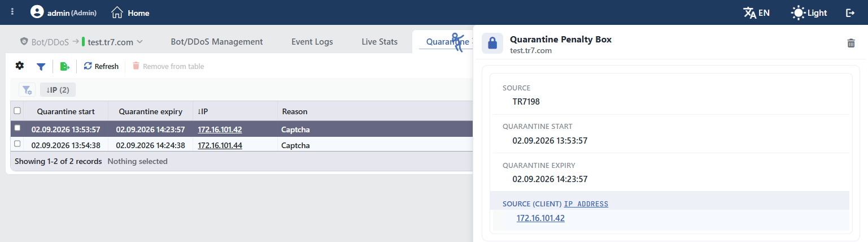Click panel quarantine expiry value 14:23:57
Viewport: 868px width, 242px height.
pos(550,179)
